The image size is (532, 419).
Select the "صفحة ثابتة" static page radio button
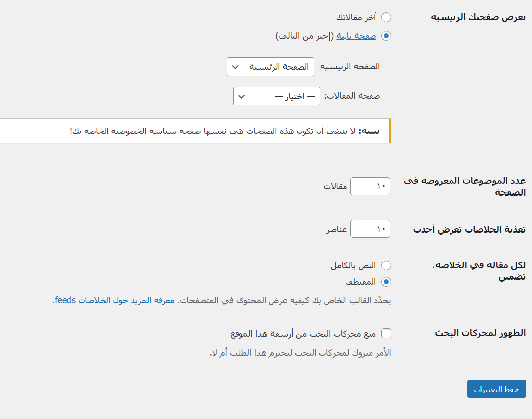386,36
